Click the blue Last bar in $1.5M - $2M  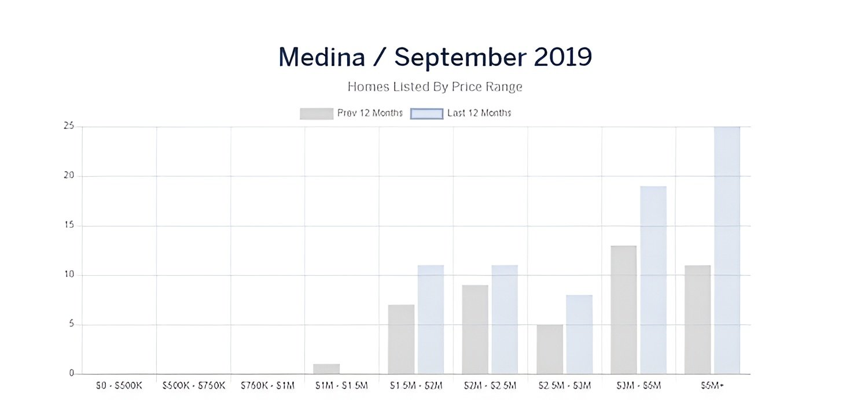click(x=431, y=320)
